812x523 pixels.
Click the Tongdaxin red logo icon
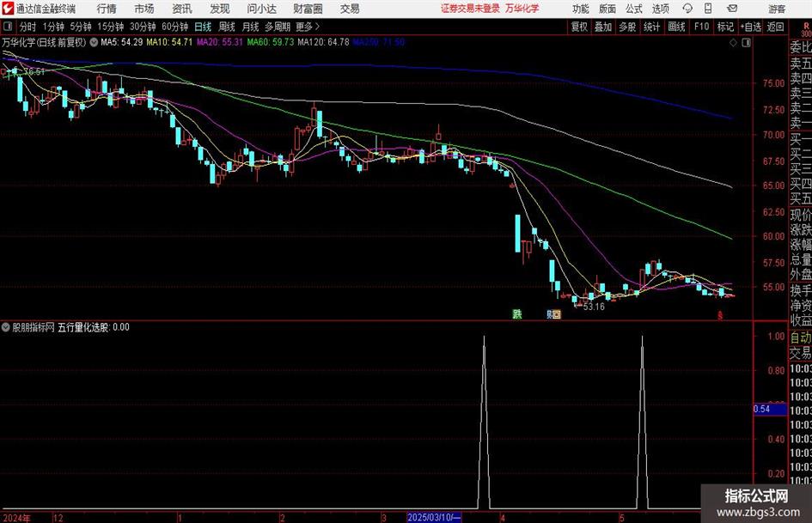tap(8, 9)
